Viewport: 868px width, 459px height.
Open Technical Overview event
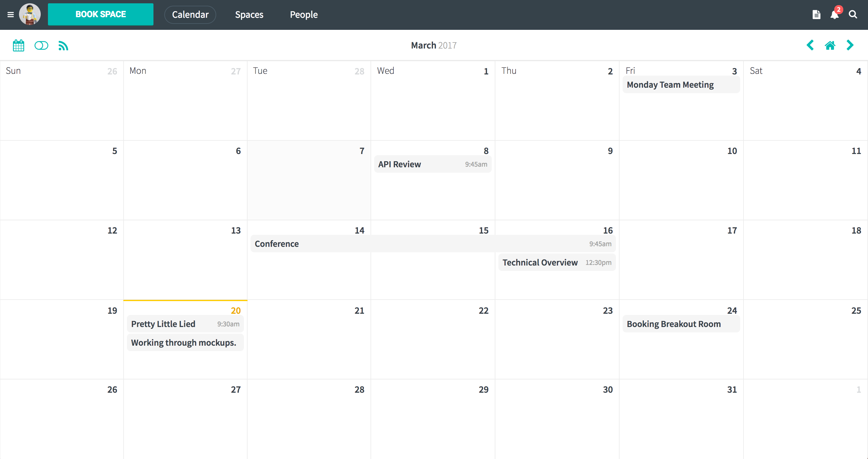[557, 262]
